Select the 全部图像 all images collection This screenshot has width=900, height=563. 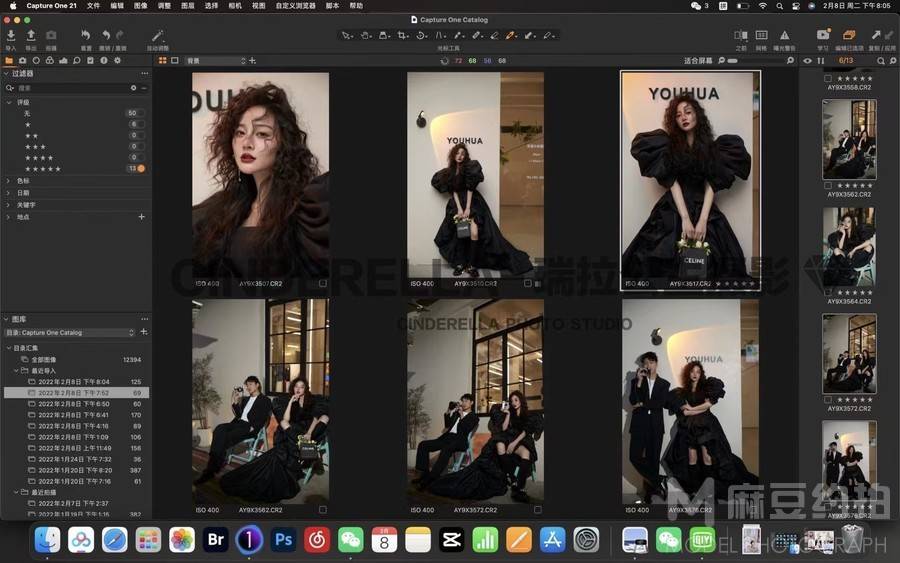(43, 360)
